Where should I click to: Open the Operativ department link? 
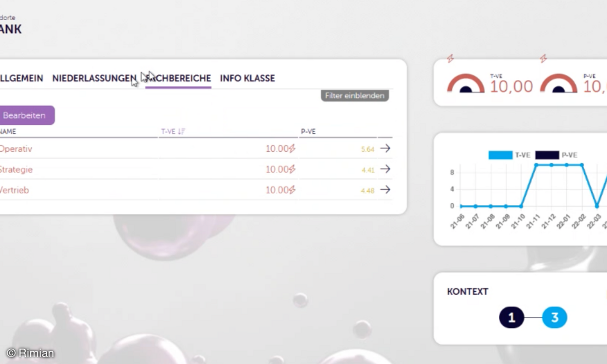16,149
